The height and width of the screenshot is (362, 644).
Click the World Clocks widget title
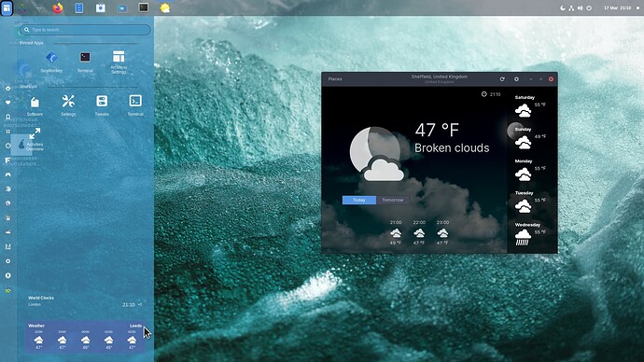pos(41,298)
